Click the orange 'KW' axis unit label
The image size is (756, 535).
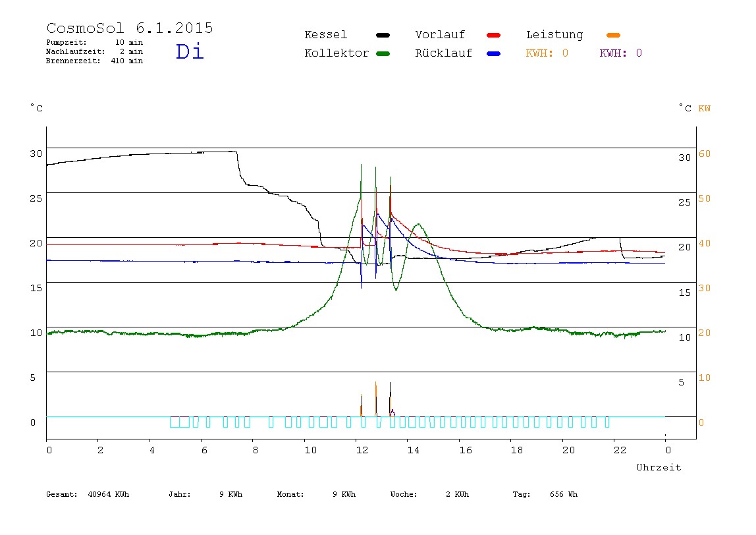point(705,109)
